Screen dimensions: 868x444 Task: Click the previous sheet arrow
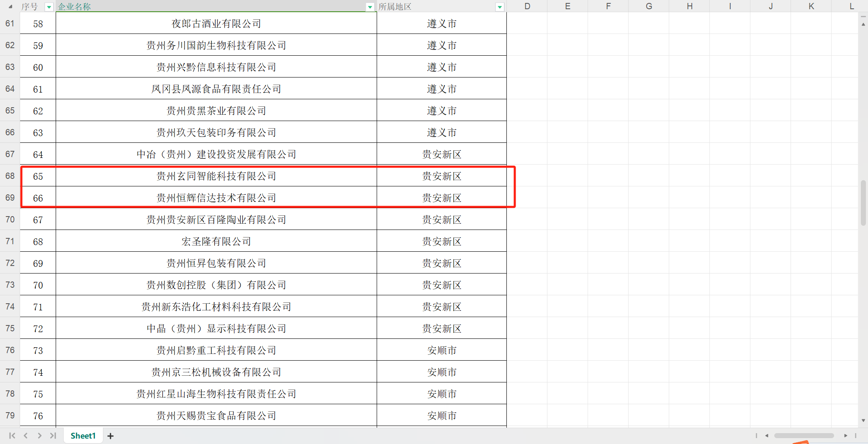(x=26, y=436)
